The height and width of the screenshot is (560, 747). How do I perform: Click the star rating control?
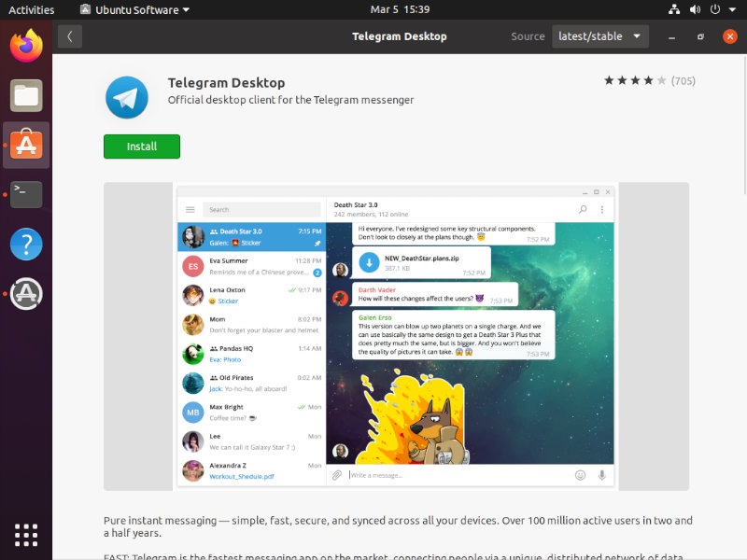[635, 81]
